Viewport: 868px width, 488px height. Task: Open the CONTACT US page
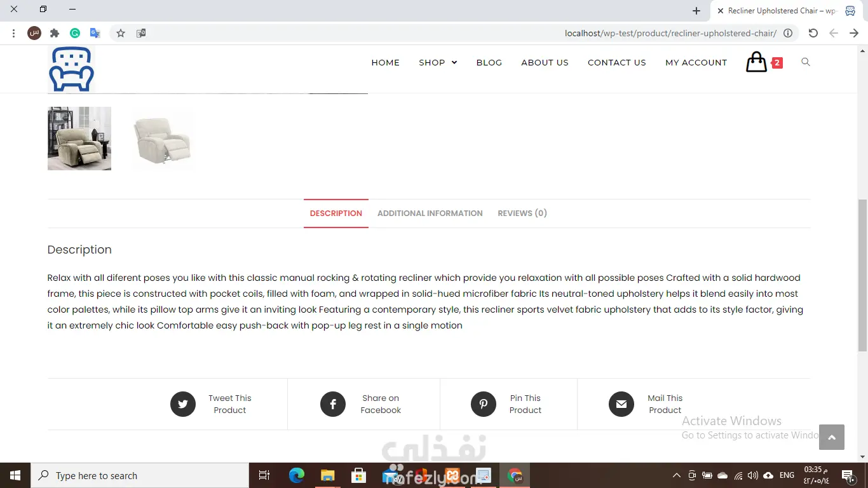click(617, 62)
